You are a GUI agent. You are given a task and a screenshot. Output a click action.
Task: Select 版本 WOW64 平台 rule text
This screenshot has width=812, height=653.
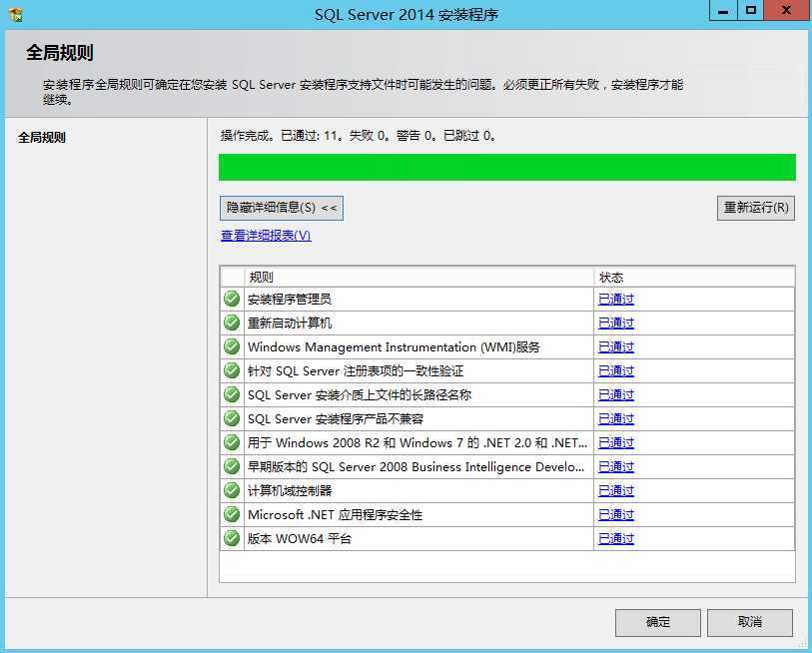pos(300,539)
